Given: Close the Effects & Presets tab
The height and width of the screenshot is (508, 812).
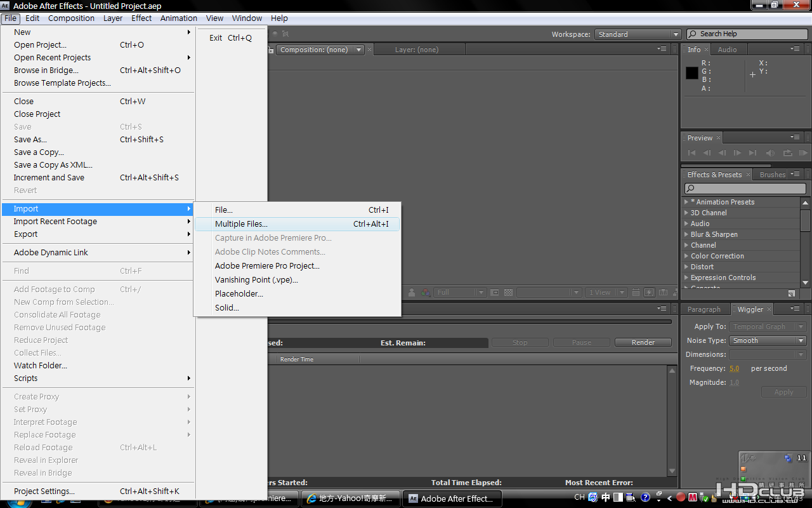Looking at the screenshot, I should click(x=748, y=175).
